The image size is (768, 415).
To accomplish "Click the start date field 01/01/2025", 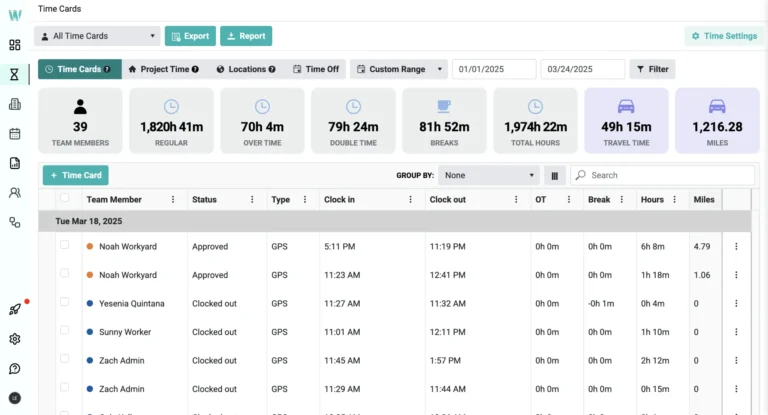I will point(494,69).
